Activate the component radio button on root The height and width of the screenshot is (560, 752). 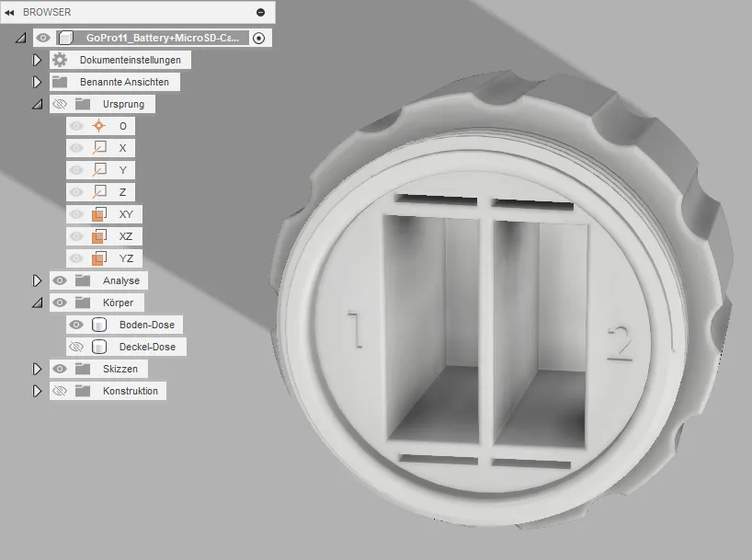point(258,38)
